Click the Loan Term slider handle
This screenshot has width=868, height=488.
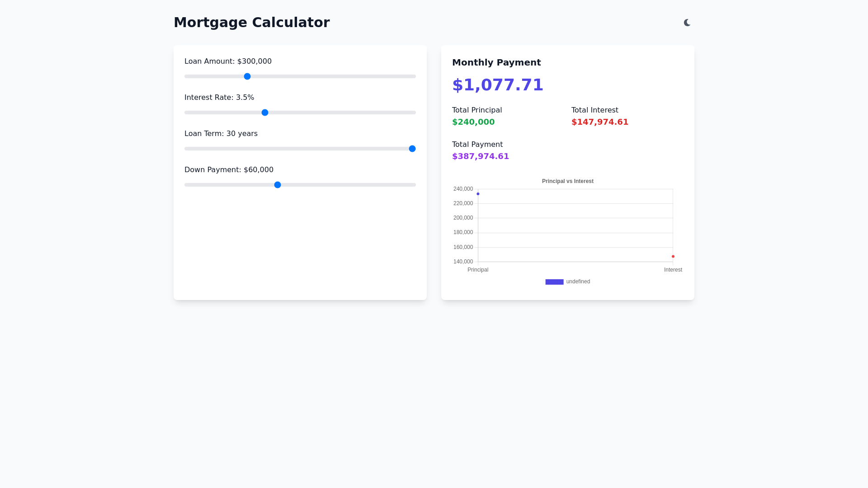click(x=412, y=149)
